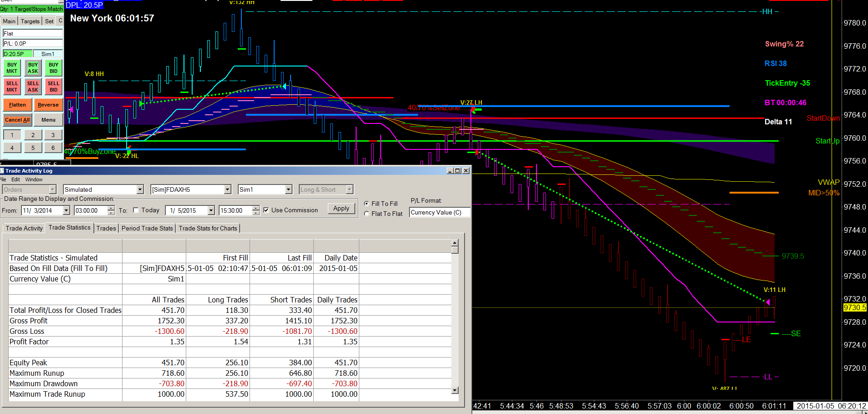This screenshot has height=414, width=868.
Task: Click the Delta 11 chart label
Action: (778, 122)
